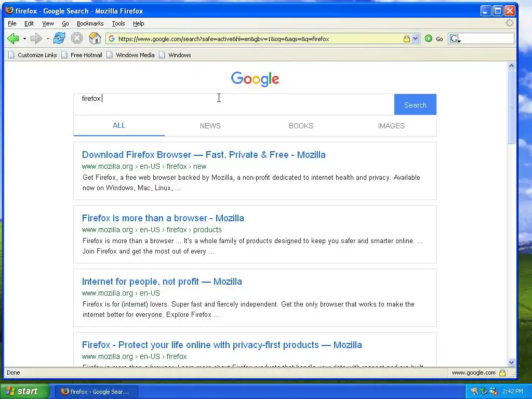Screen dimensions: 532x399
Task: Click the padlock icon in the address bar
Action: pos(406,38)
